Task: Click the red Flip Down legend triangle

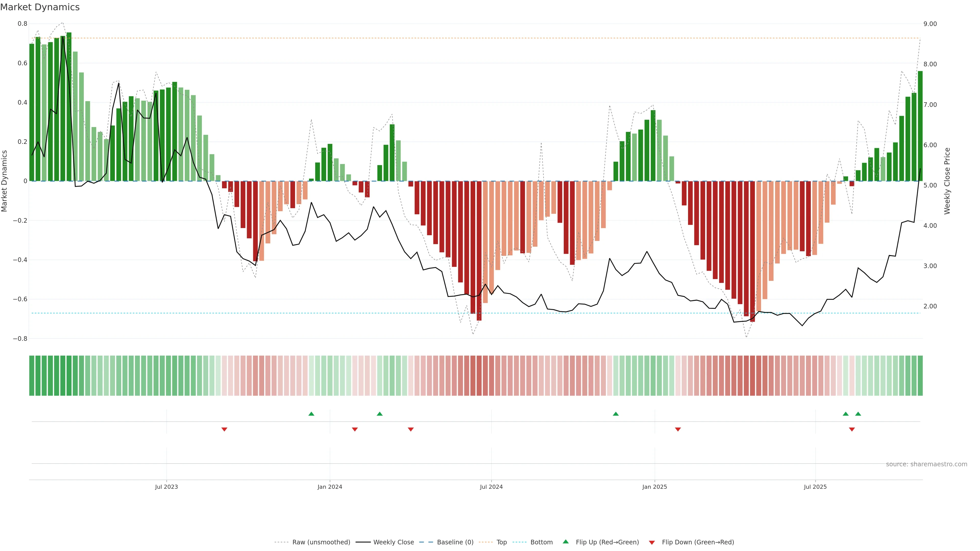Action: point(652,543)
